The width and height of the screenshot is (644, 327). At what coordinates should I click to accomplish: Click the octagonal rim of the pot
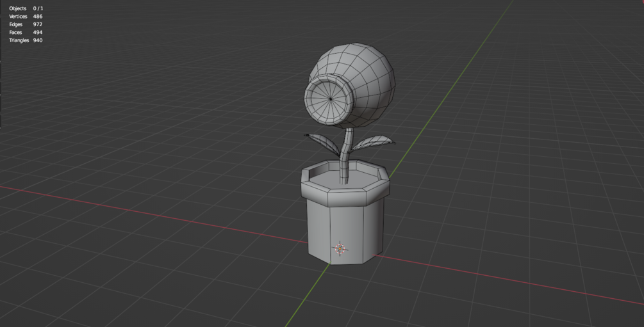[345, 184]
